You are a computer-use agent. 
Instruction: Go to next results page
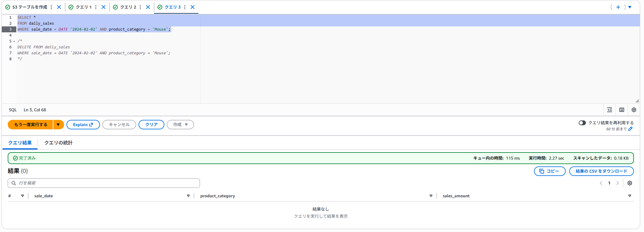(618, 183)
